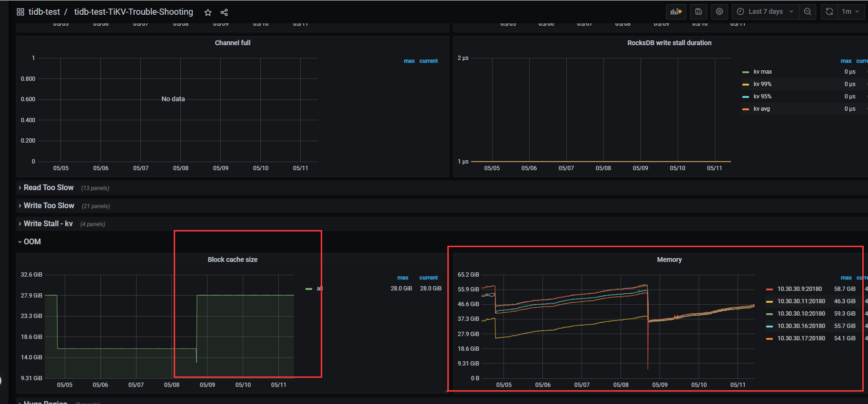Collapse the OOM row

pyautogui.click(x=32, y=242)
